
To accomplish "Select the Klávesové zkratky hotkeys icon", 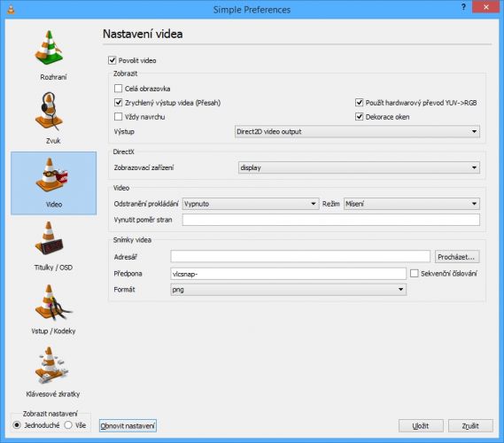I will tap(51, 365).
